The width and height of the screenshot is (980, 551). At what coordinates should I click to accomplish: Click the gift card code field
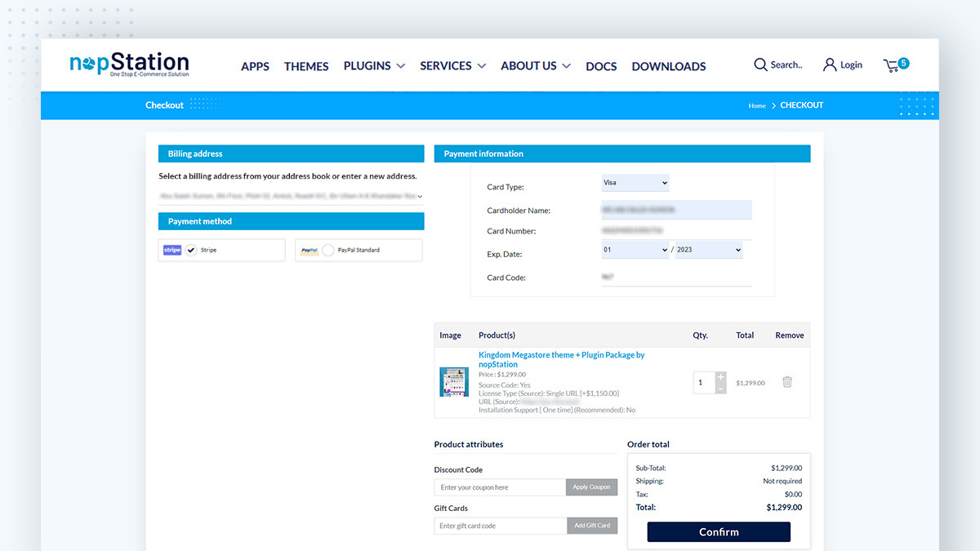501,526
